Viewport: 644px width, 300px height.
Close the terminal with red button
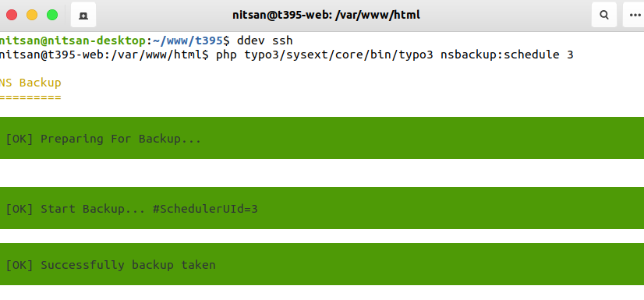[x=12, y=15]
